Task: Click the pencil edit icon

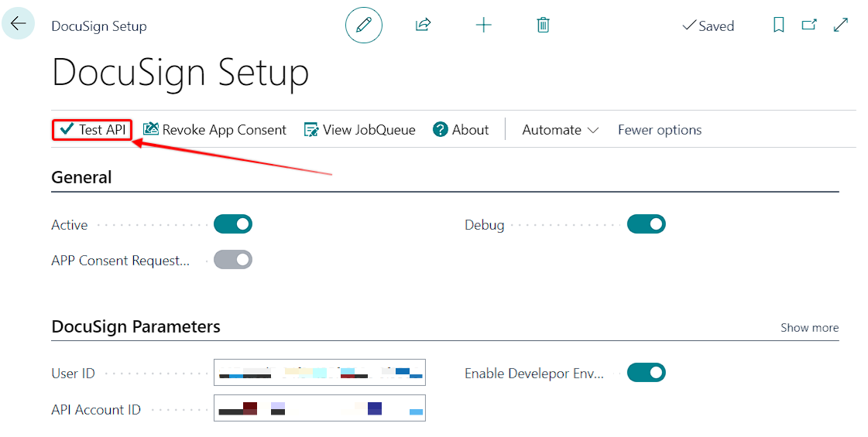Action: pos(364,25)
